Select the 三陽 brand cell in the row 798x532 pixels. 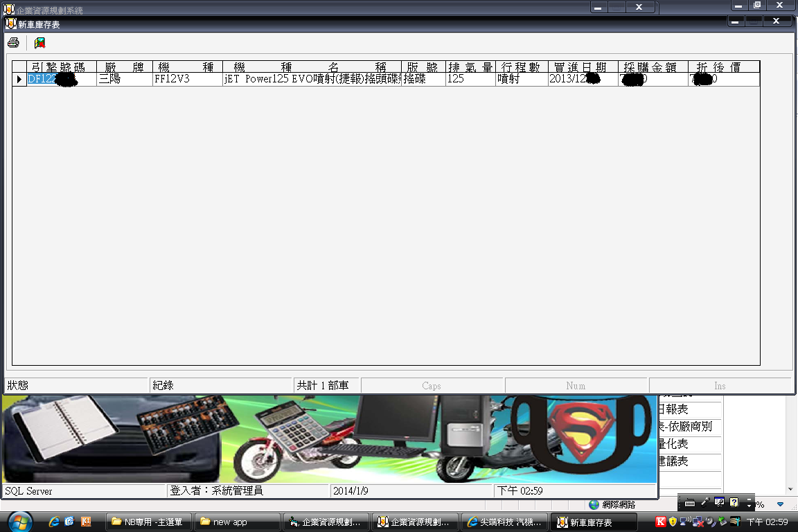tap(124, 80)
